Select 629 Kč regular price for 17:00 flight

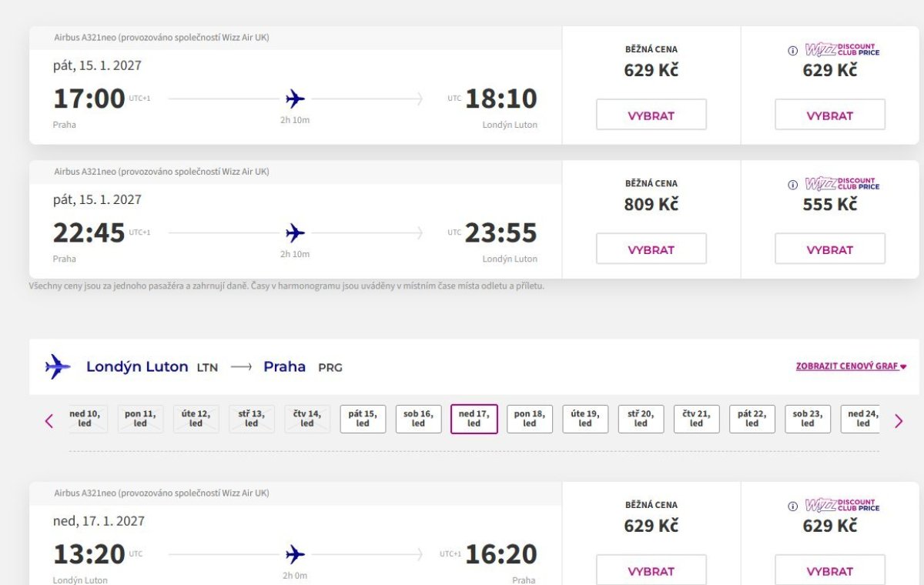pyautogui.click(x=651, y=115)
